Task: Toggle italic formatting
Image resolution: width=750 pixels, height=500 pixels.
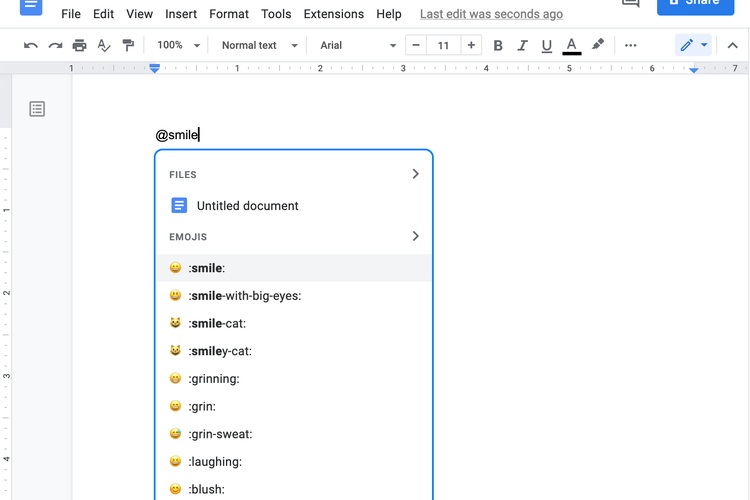Action: click(x=522, y=45)
